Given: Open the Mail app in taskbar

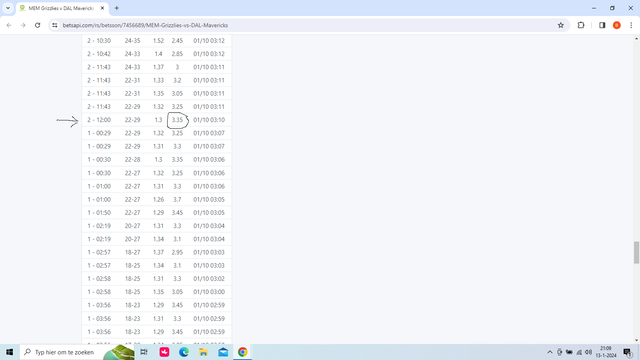Looking at the screenshot, I should pos(223,352).
